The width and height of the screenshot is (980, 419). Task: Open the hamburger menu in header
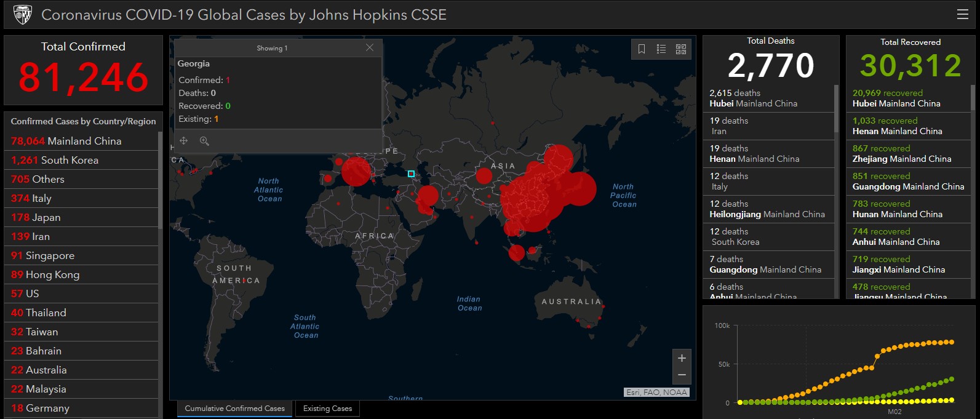pyautogui.click(x=963, y=14)
